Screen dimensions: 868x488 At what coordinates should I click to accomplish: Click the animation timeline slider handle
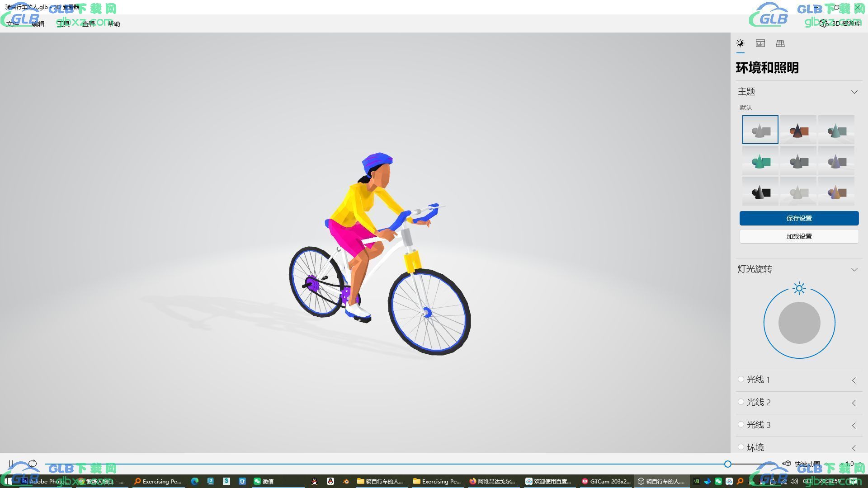[x=727, y=464]
